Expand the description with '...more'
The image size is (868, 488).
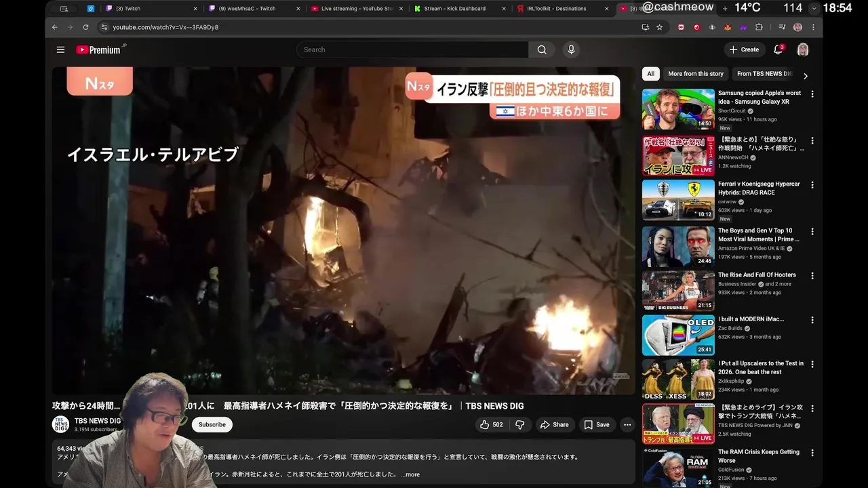(x=411, y=474)
